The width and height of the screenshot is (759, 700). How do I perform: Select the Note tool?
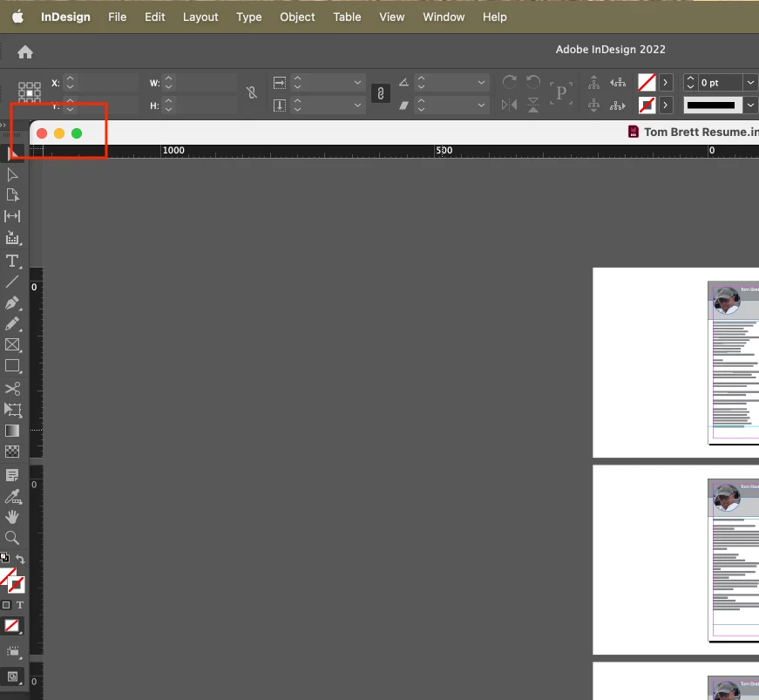(12, 475)
